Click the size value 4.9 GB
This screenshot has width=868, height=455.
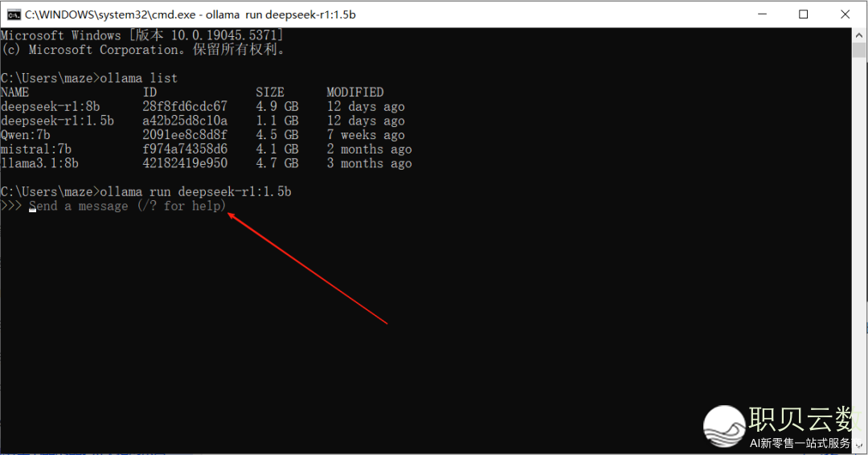pos(277,106)
